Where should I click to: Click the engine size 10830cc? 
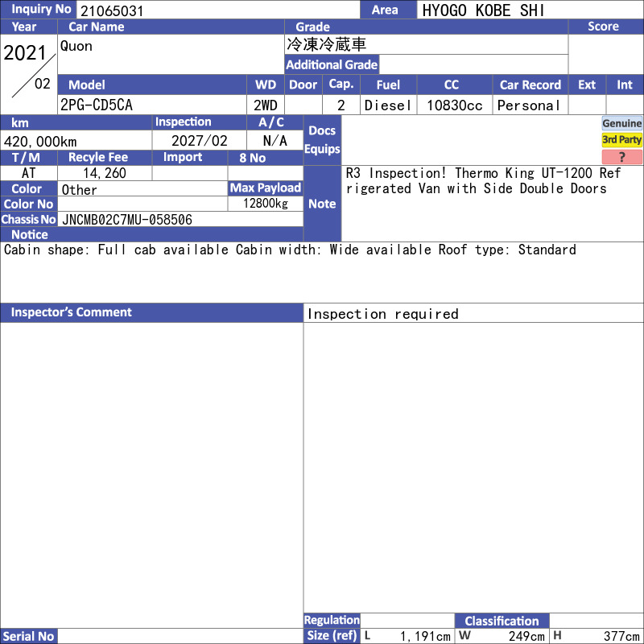point(454,105)
